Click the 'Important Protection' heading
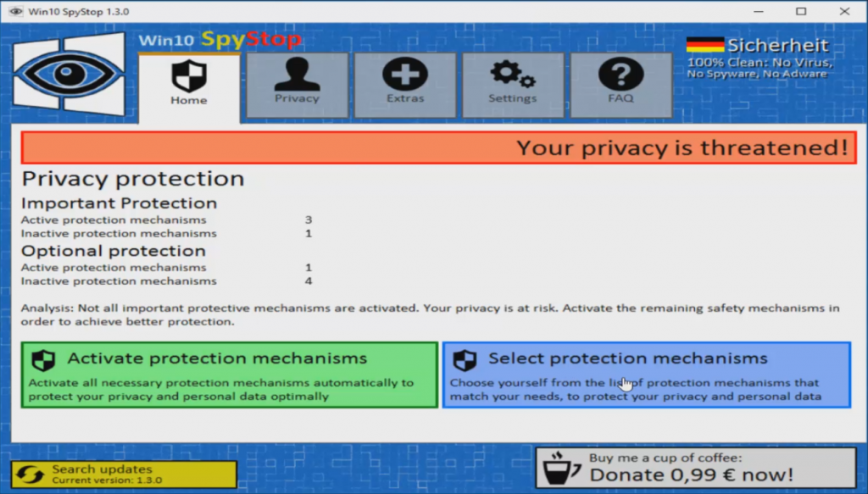The image size is (868, 494). tap(119, 203)
